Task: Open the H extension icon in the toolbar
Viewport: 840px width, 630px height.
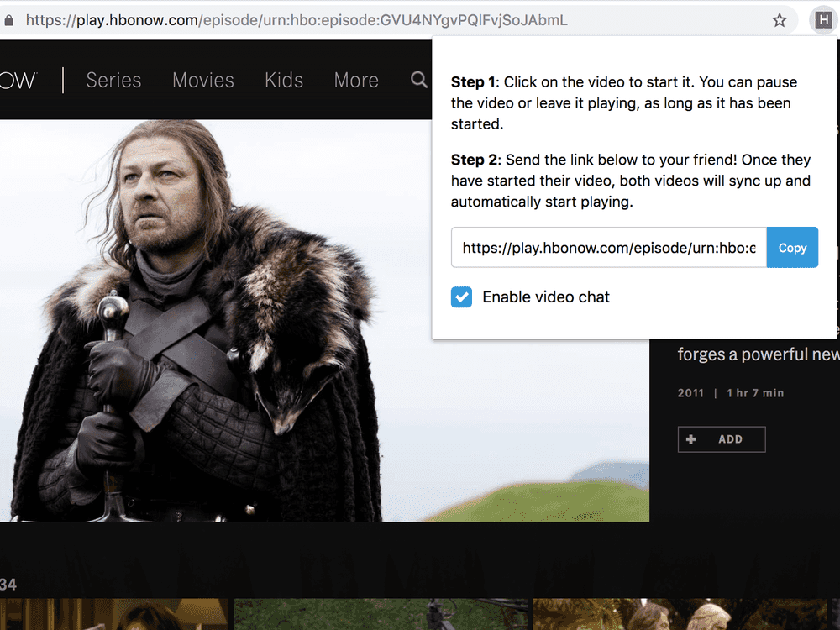Action: 823,20
